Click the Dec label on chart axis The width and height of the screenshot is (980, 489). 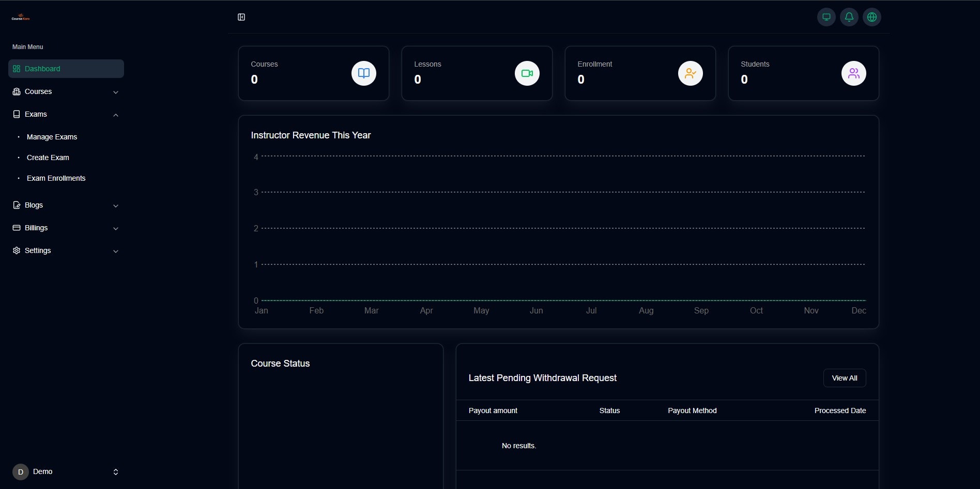click(x=859, y=310)
